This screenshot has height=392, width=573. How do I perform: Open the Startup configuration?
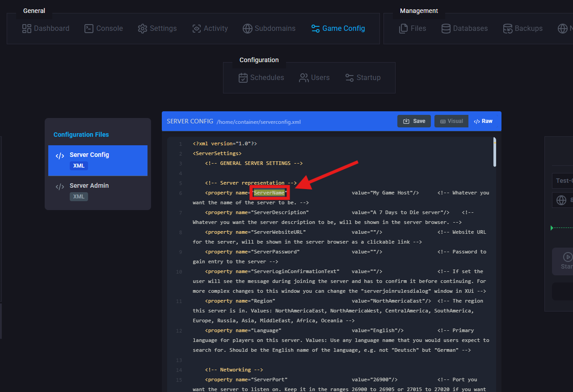pyautogui.click(x=363, y=78)
